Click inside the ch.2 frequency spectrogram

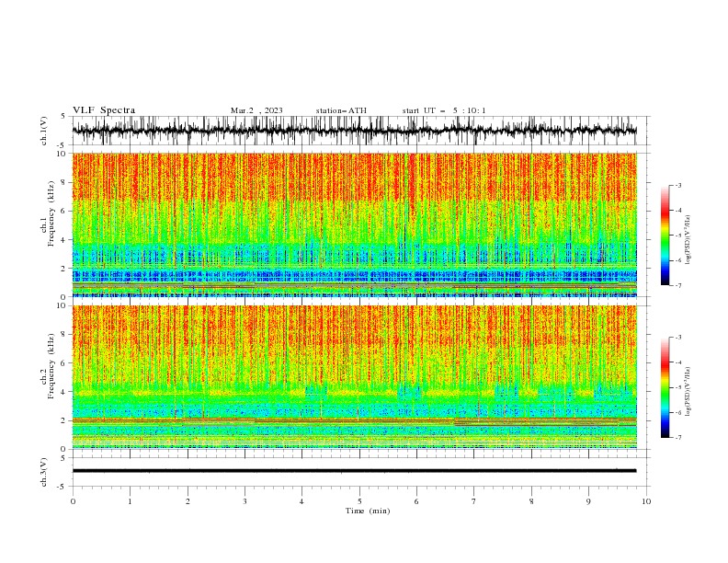[354, 377]
